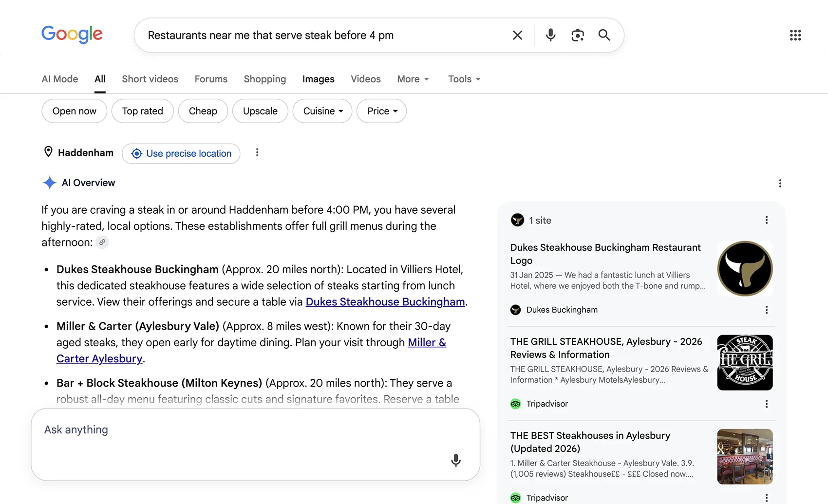This screenshot has width=828, height=504.
Task: Click Tripadvisor owl icon under Best Steakhouses
Action: [x=515, y=498]
